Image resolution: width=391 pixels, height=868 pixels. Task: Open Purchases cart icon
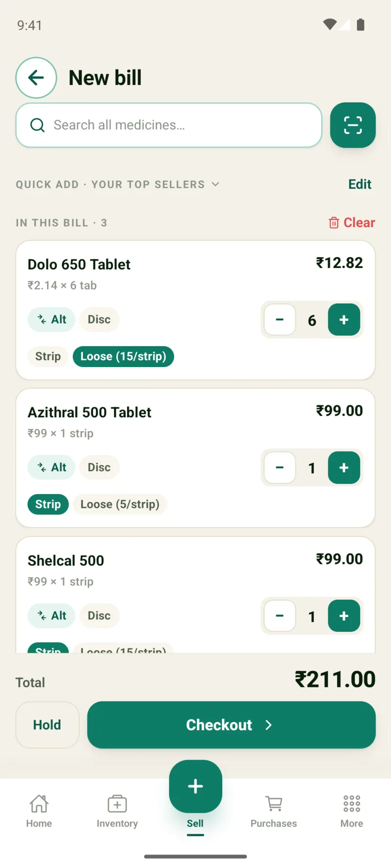274,804
